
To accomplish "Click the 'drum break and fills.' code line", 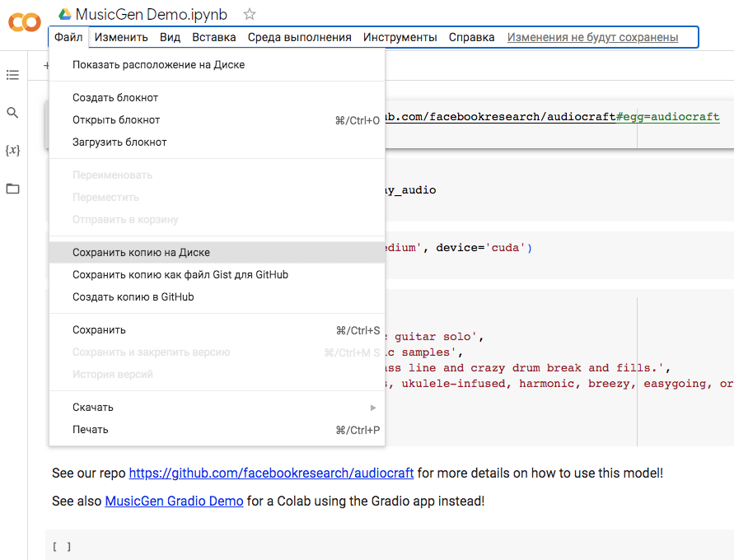I will click(527, 368).
